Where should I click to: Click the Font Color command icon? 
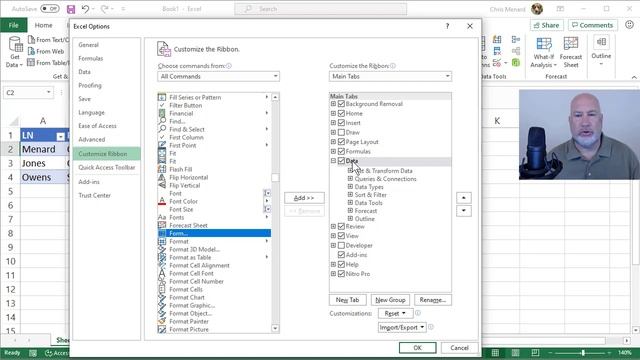pyautogui.click(x=162, y=201)
